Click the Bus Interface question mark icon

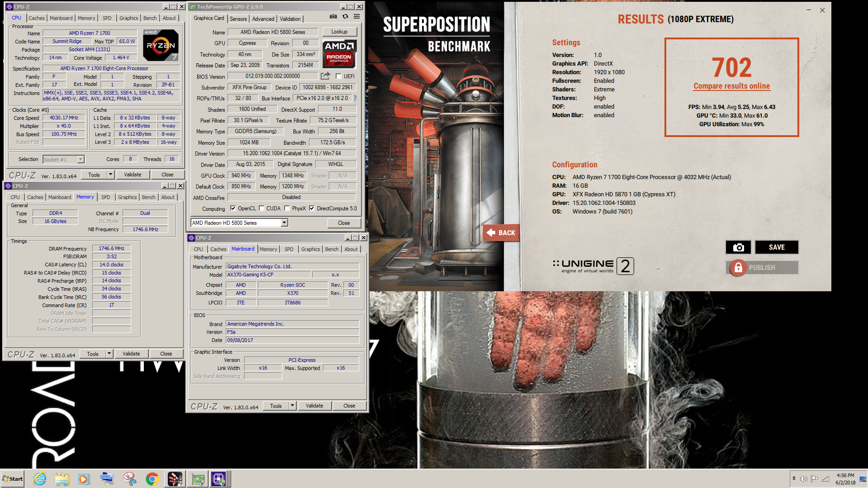coord(355,98)
